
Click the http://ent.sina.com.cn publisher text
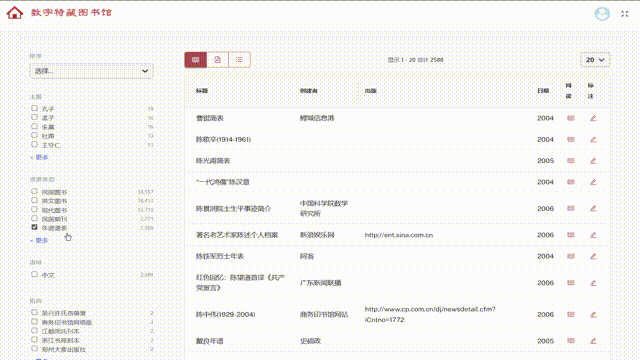pos(399,235)
